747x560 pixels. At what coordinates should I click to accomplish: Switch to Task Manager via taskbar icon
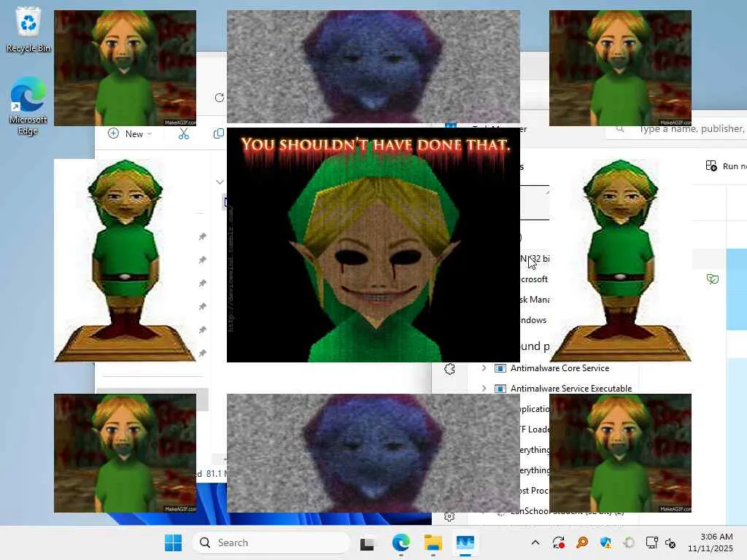pos(465,542)
